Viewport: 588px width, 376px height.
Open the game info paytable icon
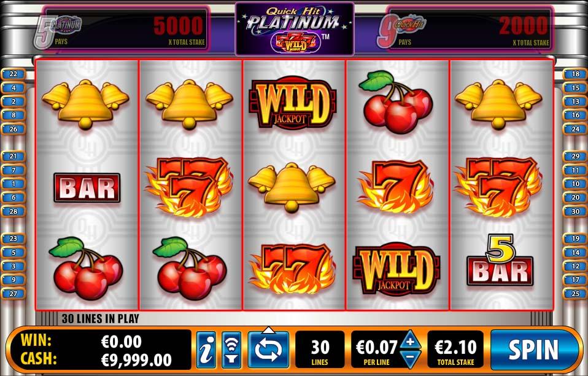[x=206, y=350]
